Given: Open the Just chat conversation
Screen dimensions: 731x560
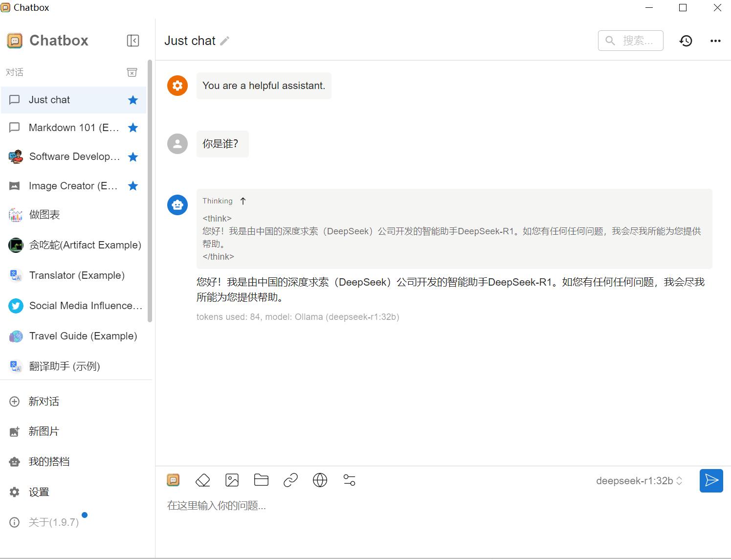Looking at the screenshot, I should (74, 100).
